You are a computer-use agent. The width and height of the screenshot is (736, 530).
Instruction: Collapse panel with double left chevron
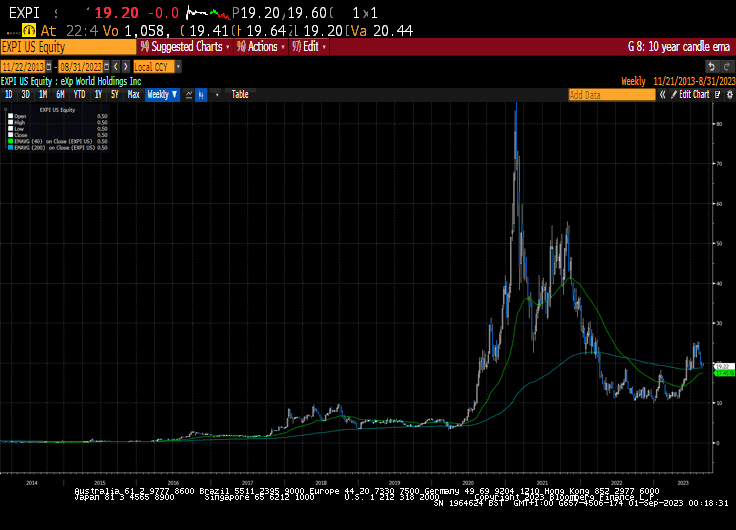click(x=662, y=94)
